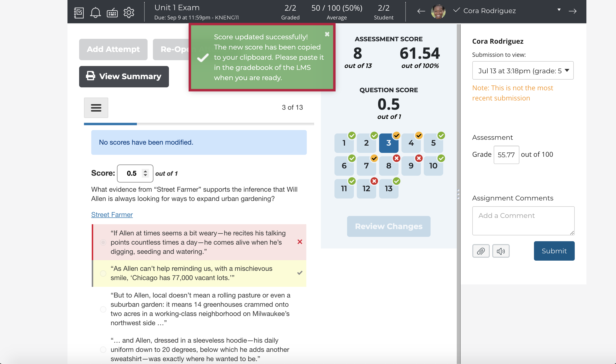This screenshot has width=616, height=364.
Task: Open the settings gear
Action: (129, 13)
